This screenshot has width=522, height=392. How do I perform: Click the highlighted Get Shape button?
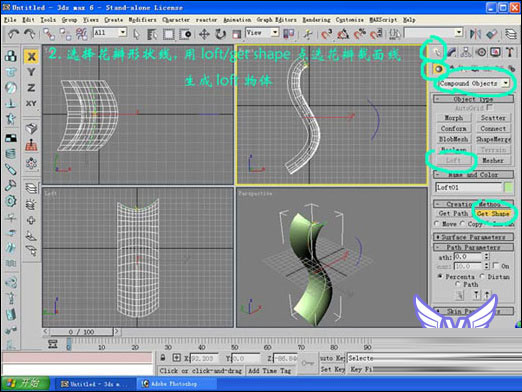(x=493, y=213)
